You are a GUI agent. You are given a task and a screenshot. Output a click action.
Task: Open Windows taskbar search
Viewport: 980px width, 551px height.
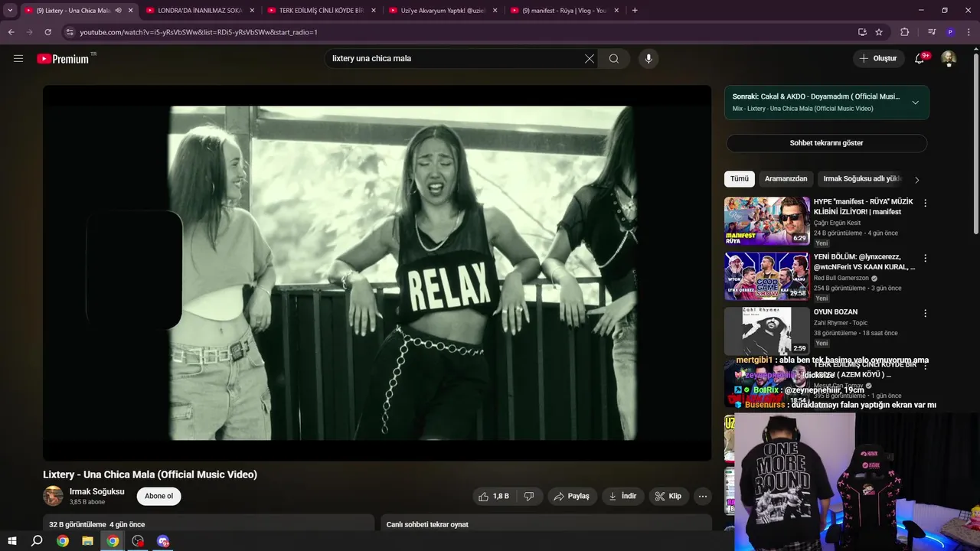tap(37, 541)
